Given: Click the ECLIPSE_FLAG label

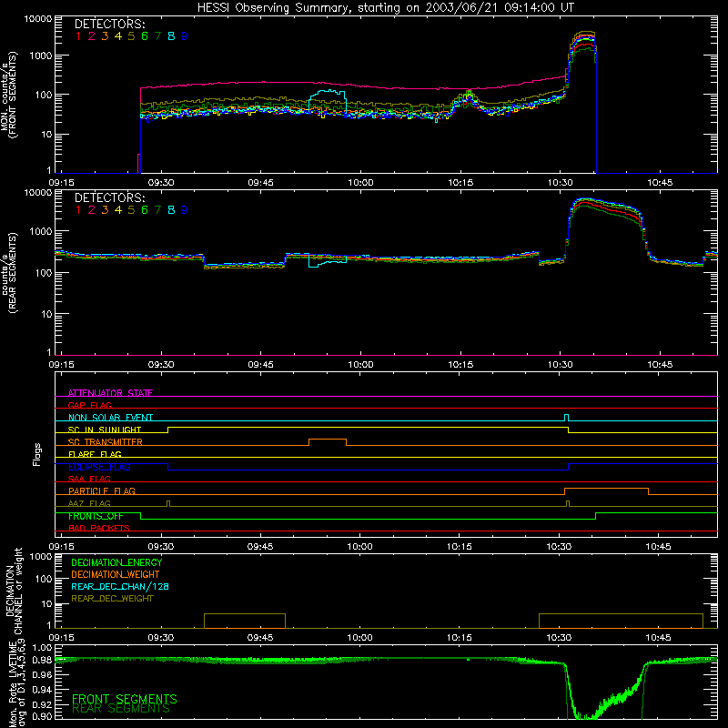Looking at the screenshot, I should coord(99,467).
